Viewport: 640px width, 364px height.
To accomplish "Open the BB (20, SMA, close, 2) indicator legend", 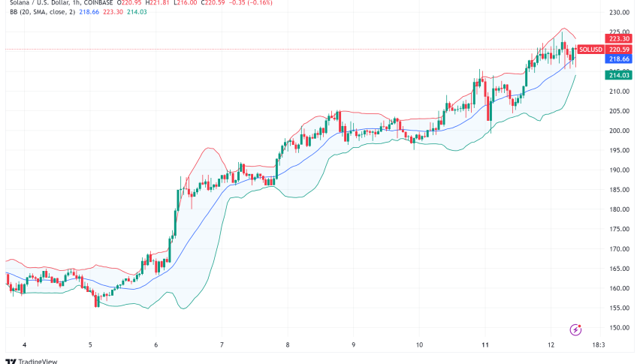I will click(43, 12).
